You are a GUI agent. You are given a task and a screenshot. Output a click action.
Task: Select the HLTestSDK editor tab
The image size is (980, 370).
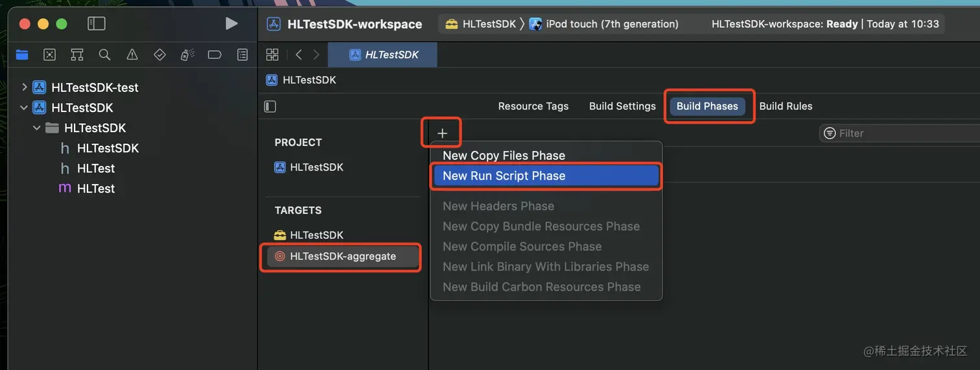pos(382,54)
